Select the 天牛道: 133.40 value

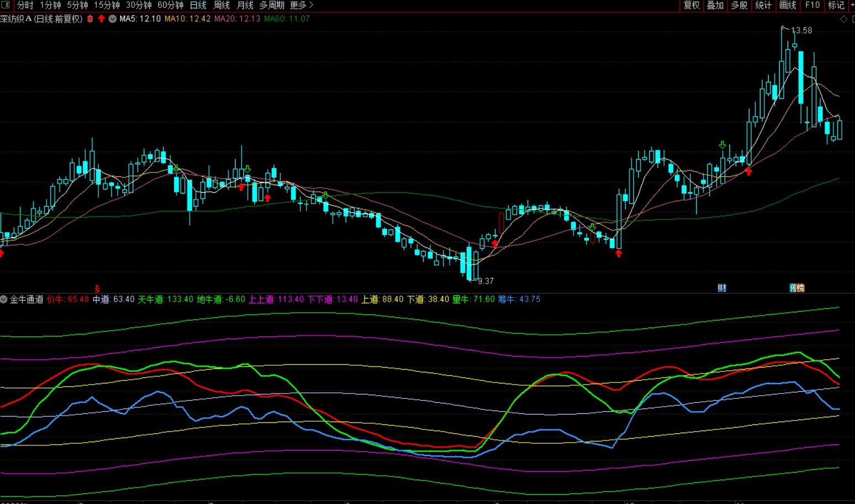[165, 300]
